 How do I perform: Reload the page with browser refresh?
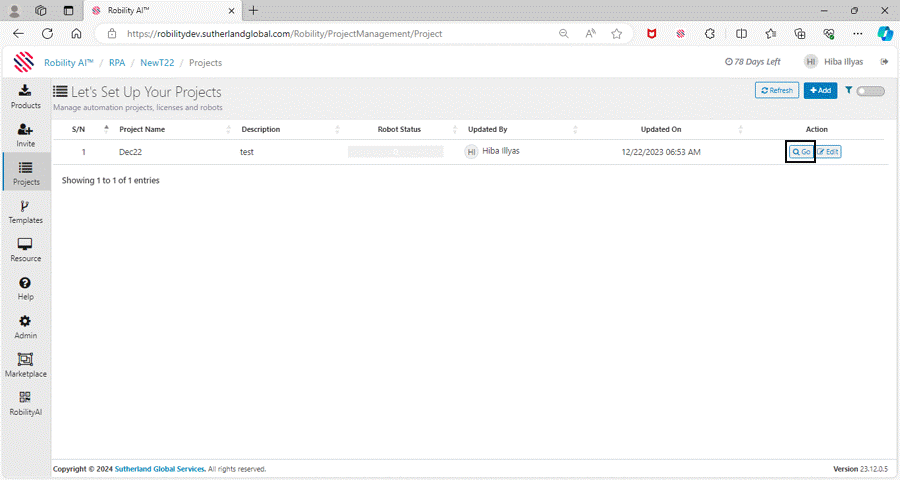pyautogui.click(x=48, y=33)
